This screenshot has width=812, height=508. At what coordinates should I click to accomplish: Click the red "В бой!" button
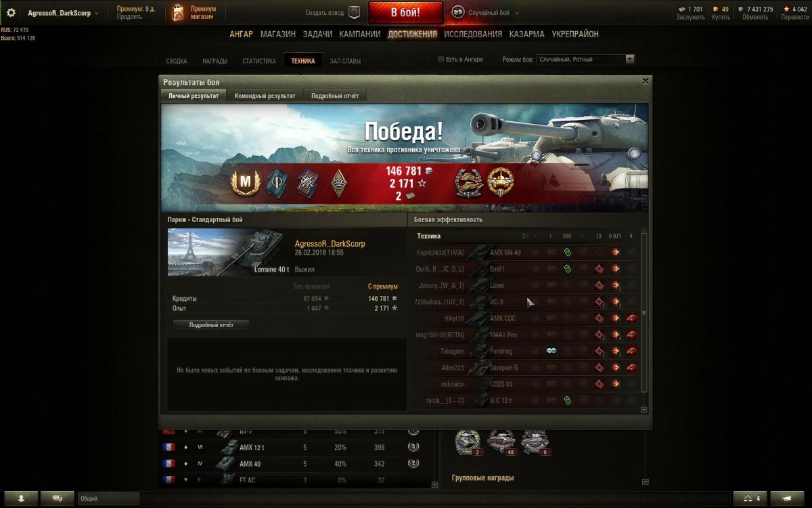point(406,13)
